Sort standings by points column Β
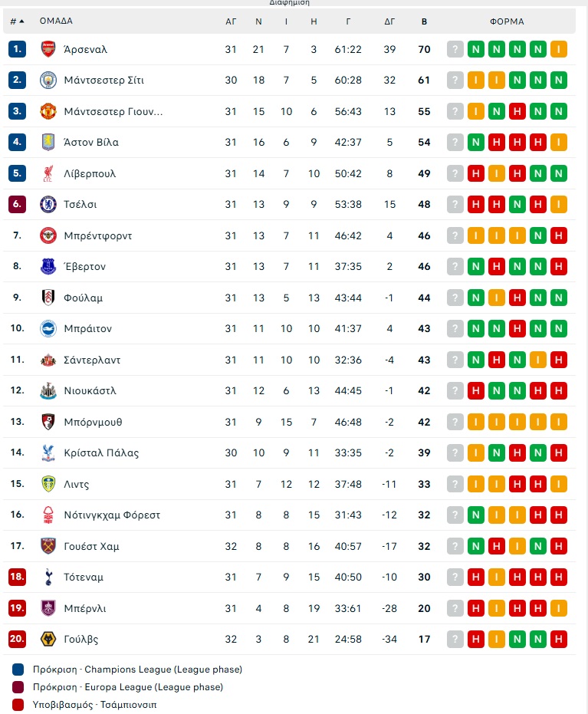 pos(424,21)
